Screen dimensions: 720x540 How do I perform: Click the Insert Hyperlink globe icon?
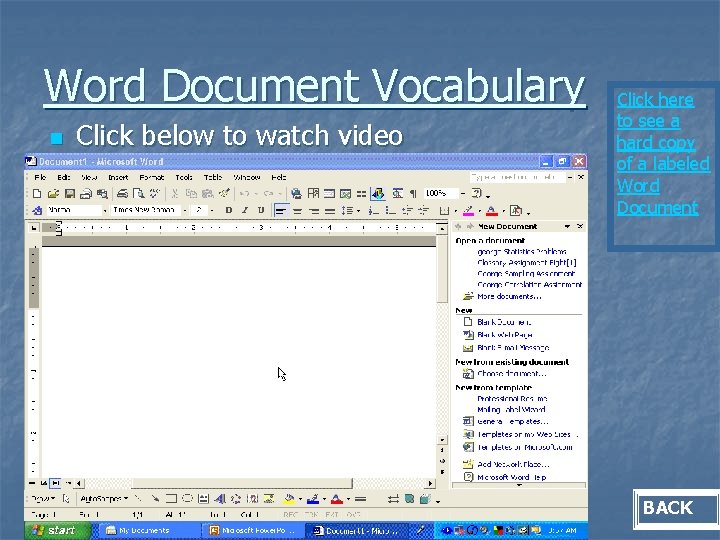[296, 194]
